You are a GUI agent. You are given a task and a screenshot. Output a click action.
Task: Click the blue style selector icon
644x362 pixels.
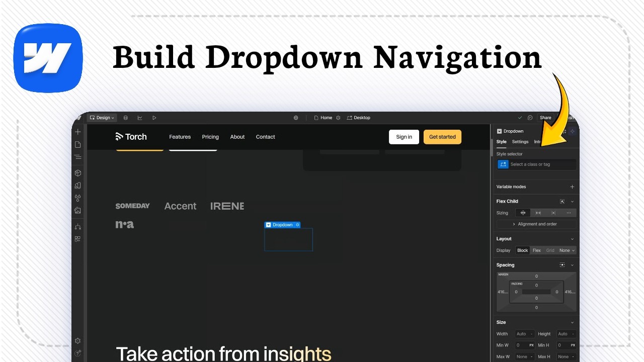[503, 164]
